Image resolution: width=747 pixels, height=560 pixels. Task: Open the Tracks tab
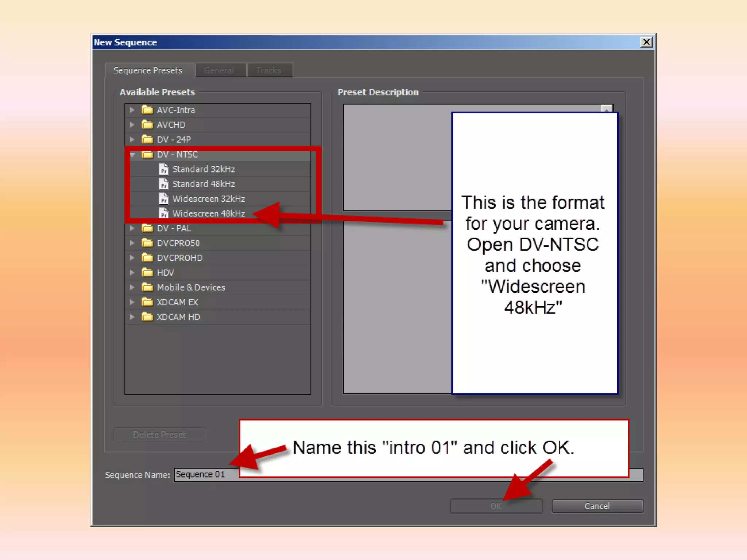coord(269,70)
